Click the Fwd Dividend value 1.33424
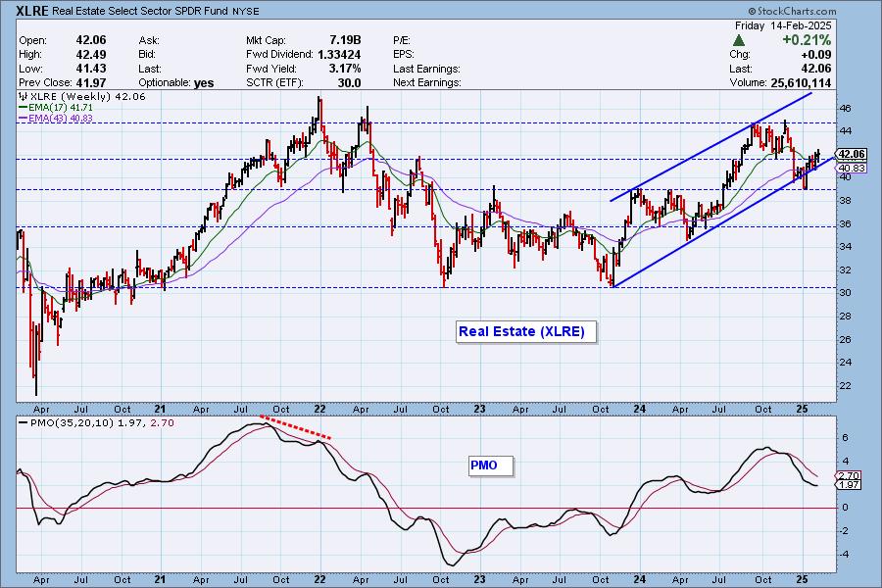The height and width of the screenshot is (588, 882). click(x=339, y=55)
